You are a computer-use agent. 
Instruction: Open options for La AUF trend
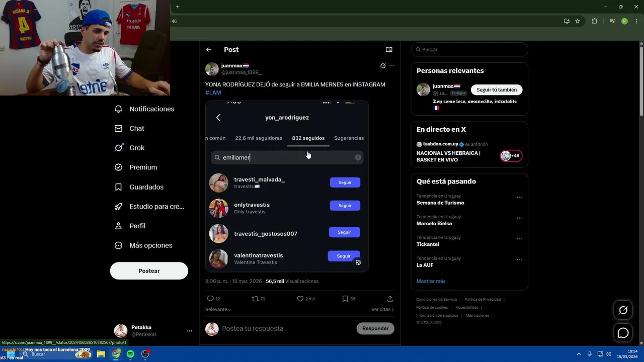519,259
